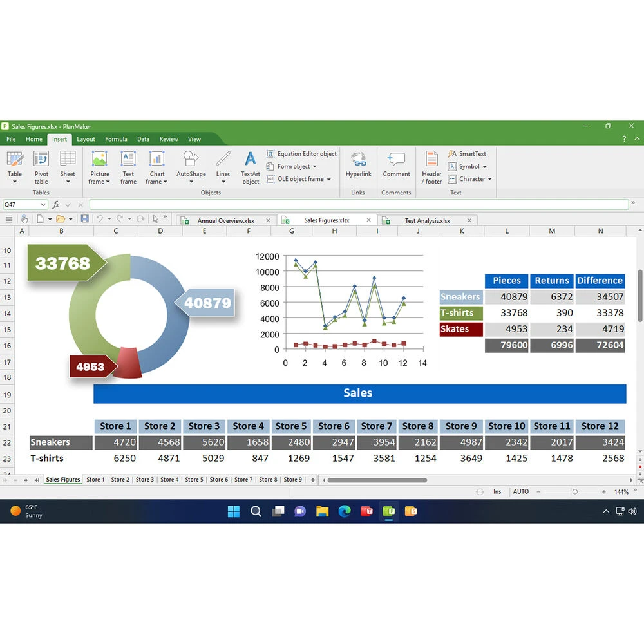Click in the formula input bar
644x644 pixels.
point(358,205)
